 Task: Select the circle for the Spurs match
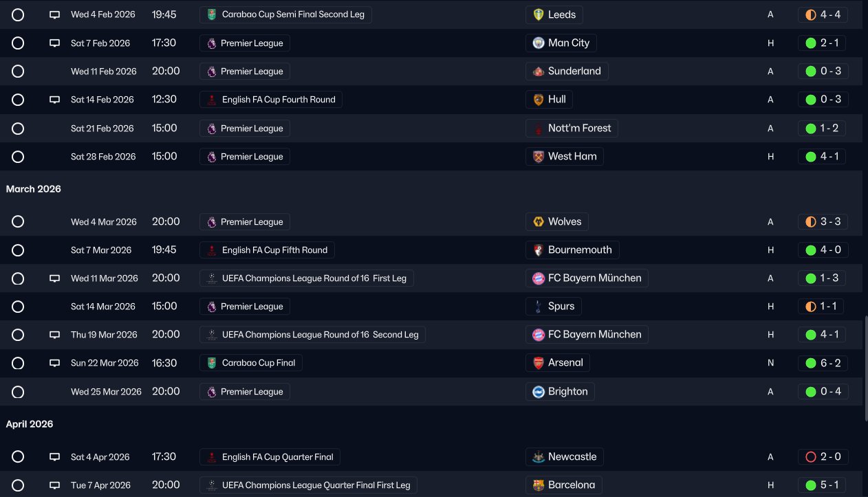pyautogui.click(x=18, y=307)
